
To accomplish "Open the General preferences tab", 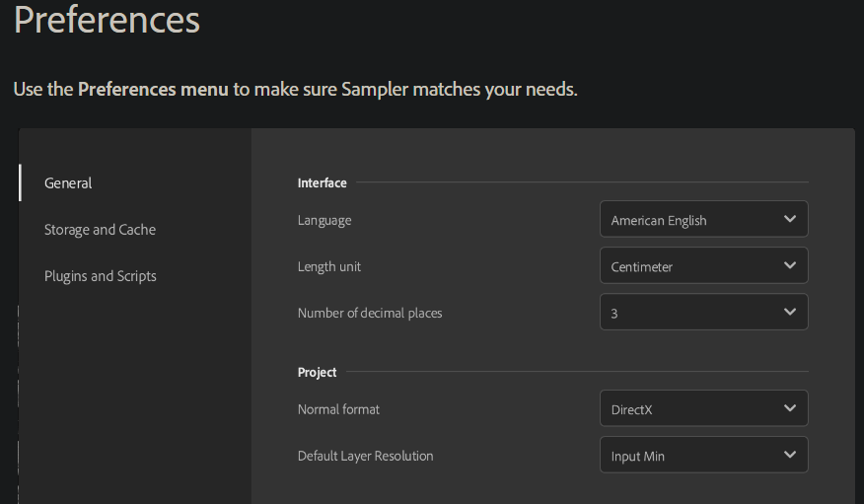I will click(x=68, y=182).
